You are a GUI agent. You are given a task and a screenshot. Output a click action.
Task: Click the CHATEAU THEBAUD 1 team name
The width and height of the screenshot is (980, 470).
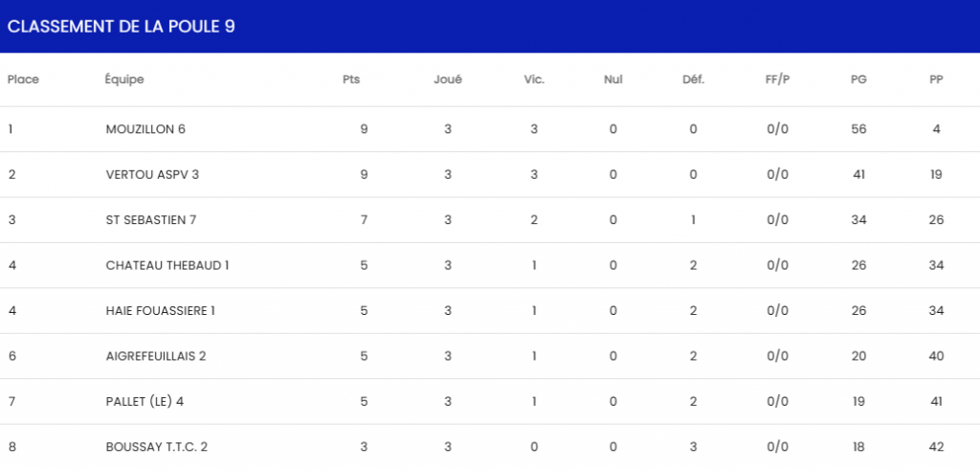click(x=167, y=265)
